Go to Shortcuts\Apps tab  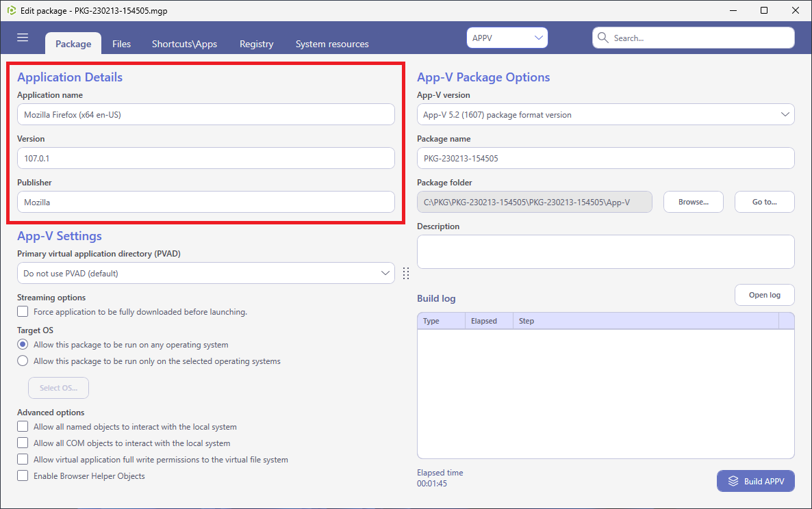[184, 44]
